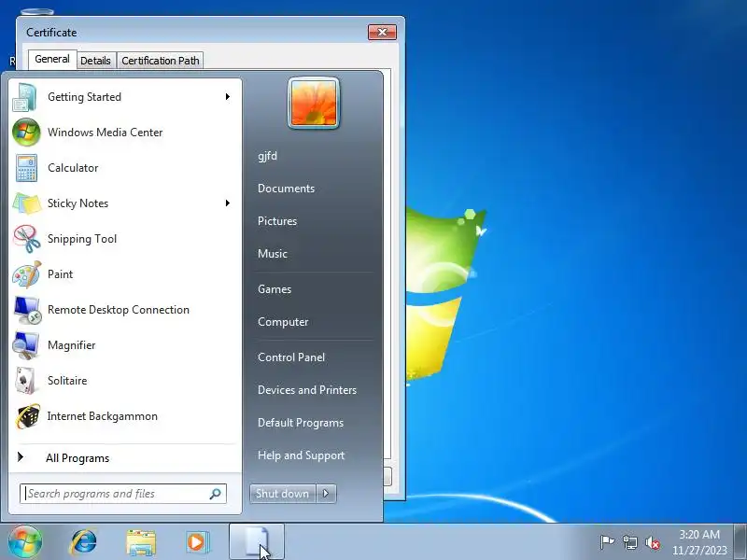
Task: Open Control Panel
Action: coord(291,357)
